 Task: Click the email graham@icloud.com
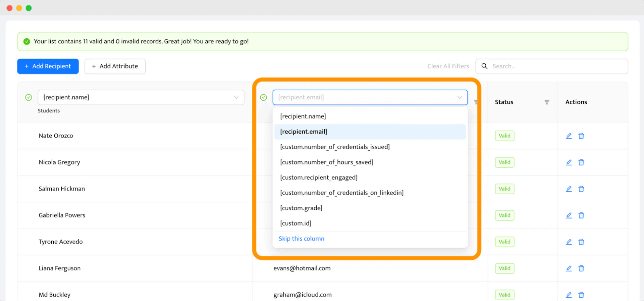pos(303,295)
